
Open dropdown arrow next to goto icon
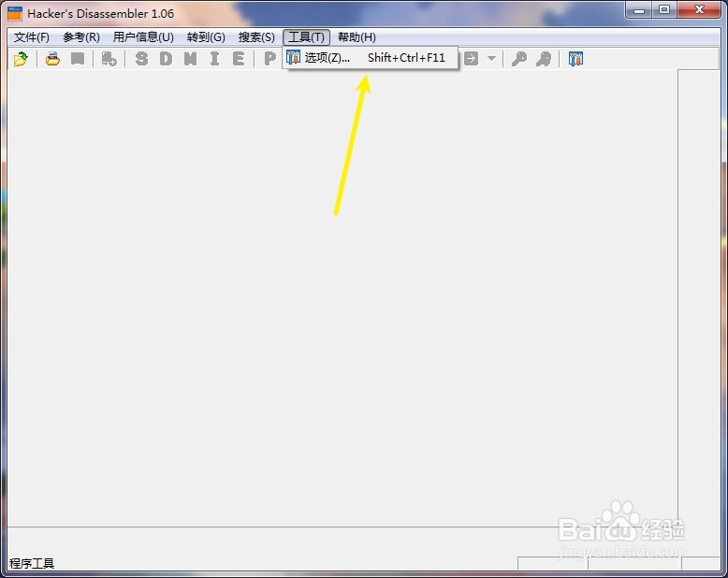491,59
